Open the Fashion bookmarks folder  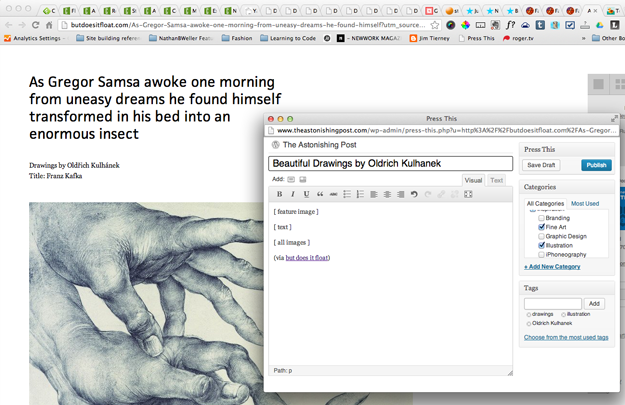[237, 38]
